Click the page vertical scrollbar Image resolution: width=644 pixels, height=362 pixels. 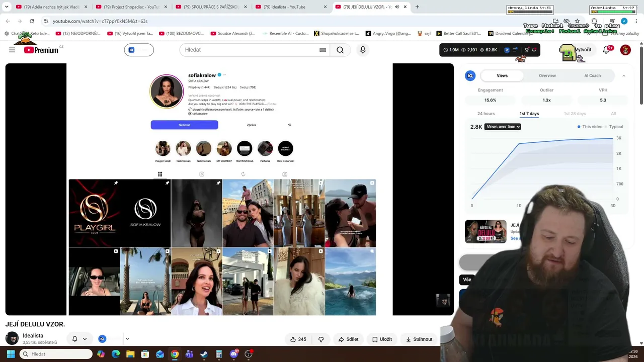click(641, 75)
